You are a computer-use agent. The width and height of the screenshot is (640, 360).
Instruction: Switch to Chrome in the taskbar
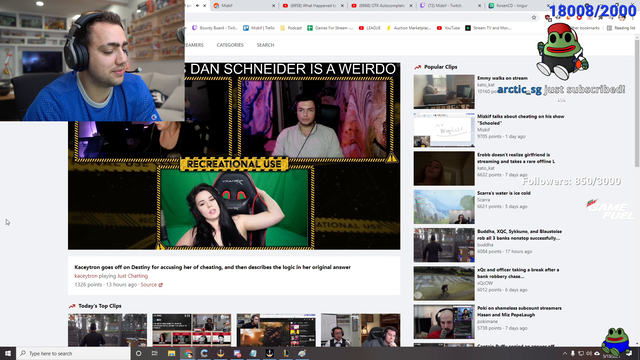[188, 353]
